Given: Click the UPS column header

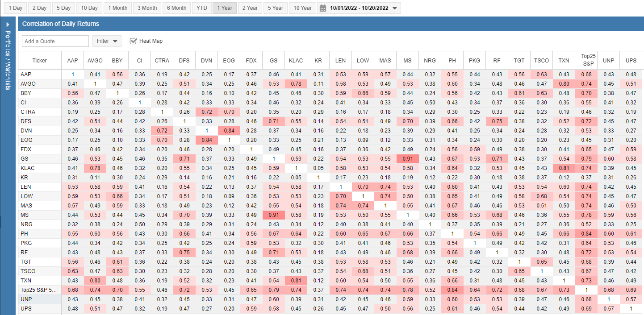Looking at the screenshot, I should 631,60.
